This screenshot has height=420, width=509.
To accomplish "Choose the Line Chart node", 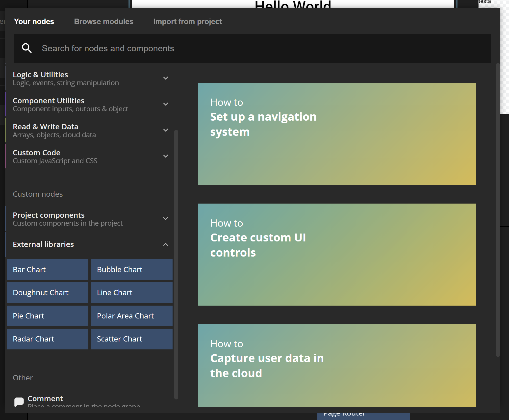I will tap(131, 292).
